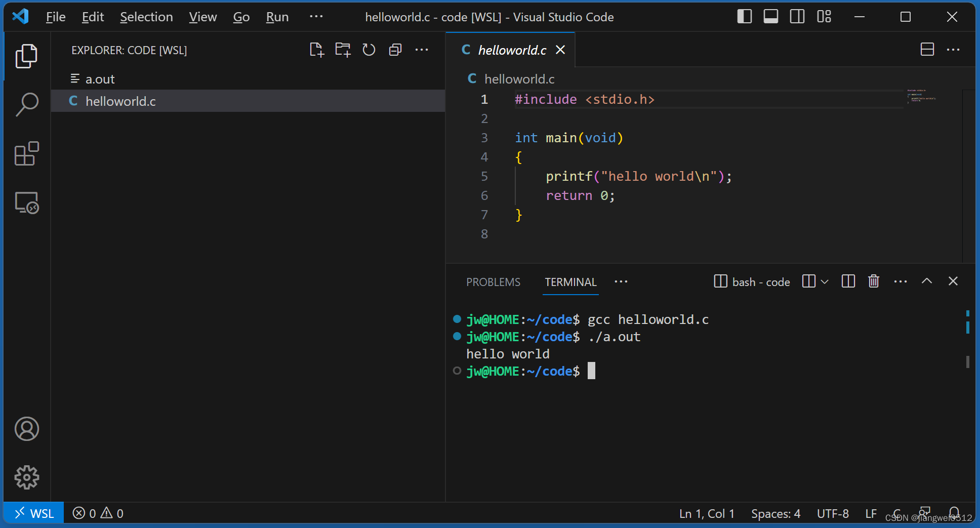Open the Manage gear menu

coord(26,477)
